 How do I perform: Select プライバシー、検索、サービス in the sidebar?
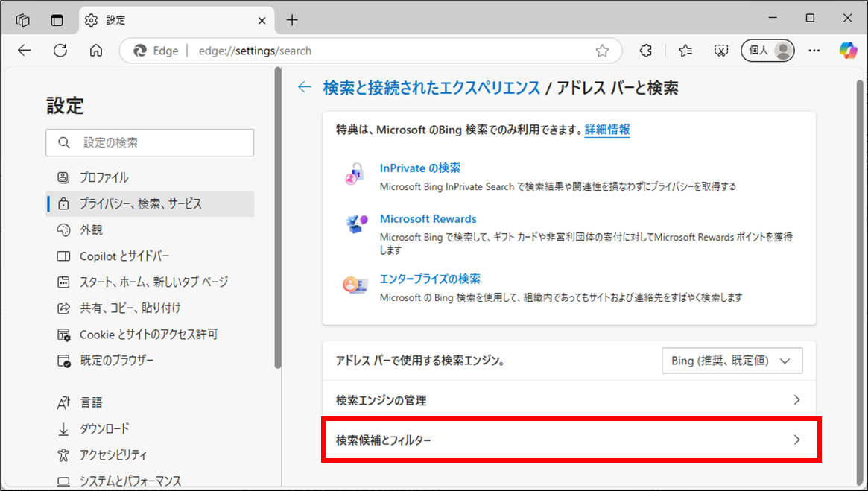click(150, 203)
